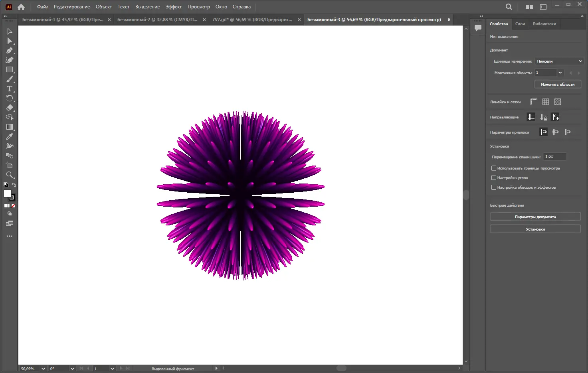The image size is (588, 373).
Task: Choose the Direct Selection tool
Action: tap(10, 41)
